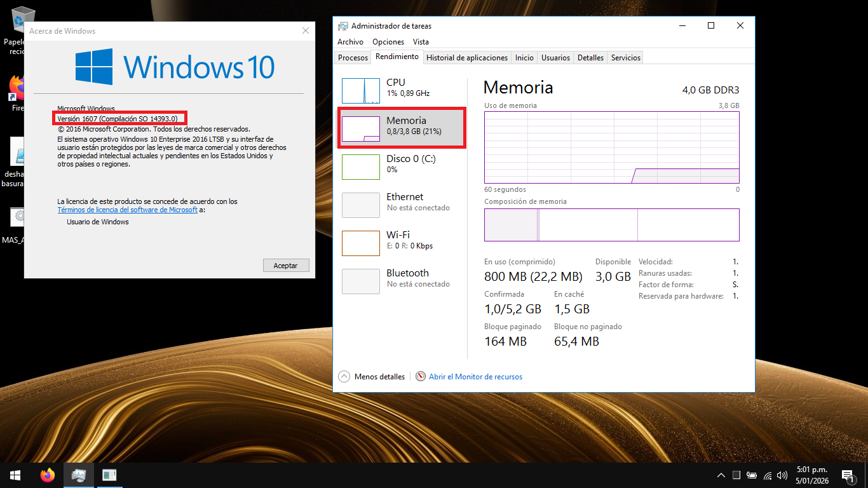This screenshot has width=868, height=488.
Task: Open the Servicios tab
Action: click(x=625, y=58)
